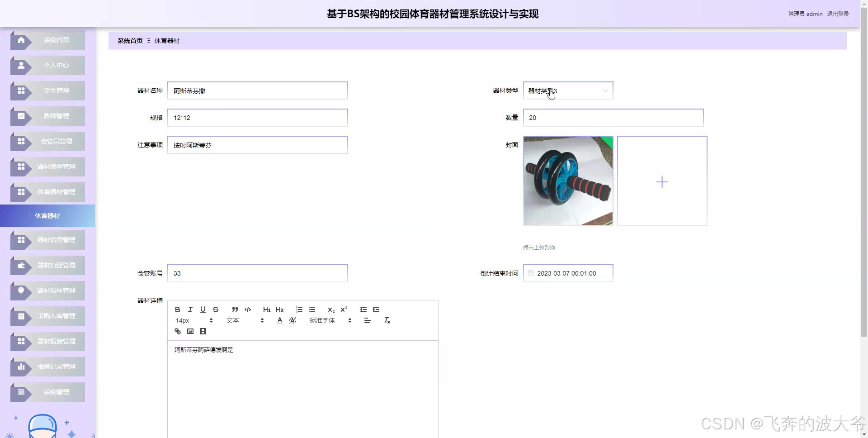Toggle bold formatting in editor toolbar

click(x=178, y=309)
